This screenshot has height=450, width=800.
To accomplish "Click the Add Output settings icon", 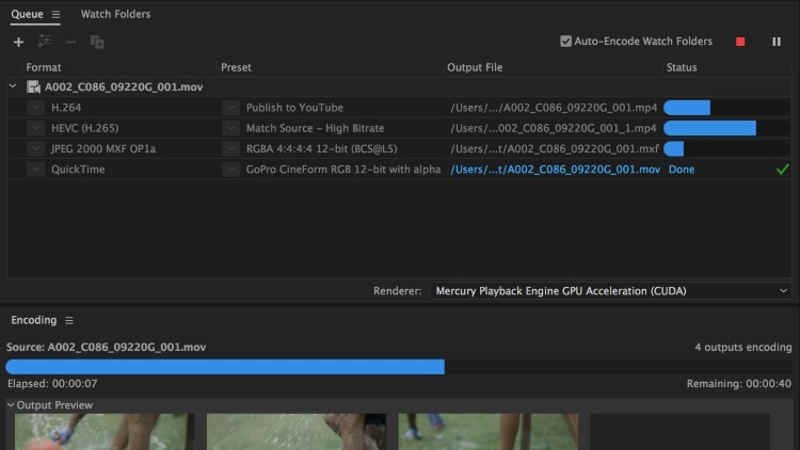I will (x=45, y=41).
